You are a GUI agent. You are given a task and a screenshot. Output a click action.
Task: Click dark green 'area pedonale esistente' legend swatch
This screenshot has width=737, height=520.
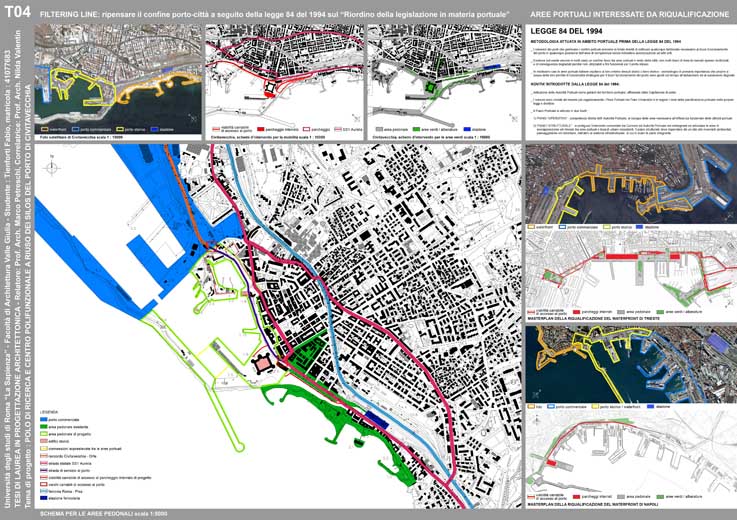click(x=44, y=427)
